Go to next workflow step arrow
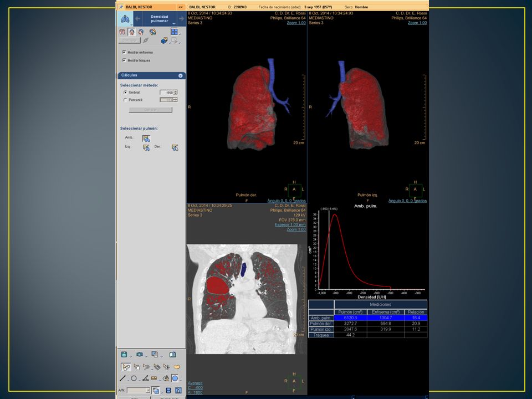The image size is (532, 399). [x=181, y=19]
